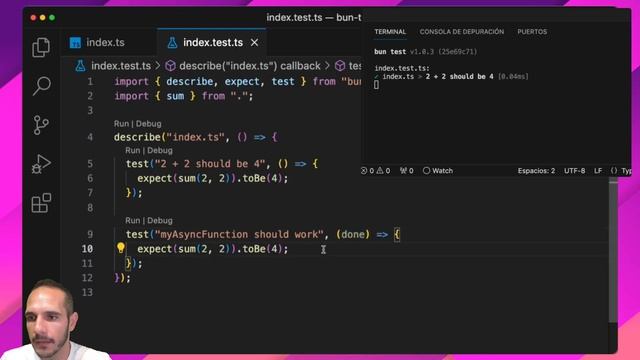The width and height of the screenshot is (640, 360).
Task: Click the describe("index.ts") callback breadcrumb
Action: (x=250, y=66)
